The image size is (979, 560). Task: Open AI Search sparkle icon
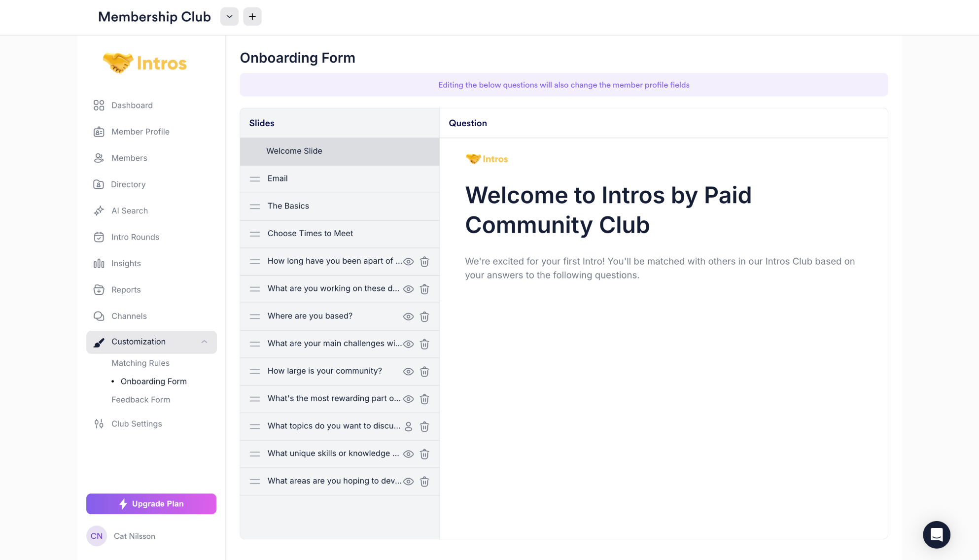(99, 211)
